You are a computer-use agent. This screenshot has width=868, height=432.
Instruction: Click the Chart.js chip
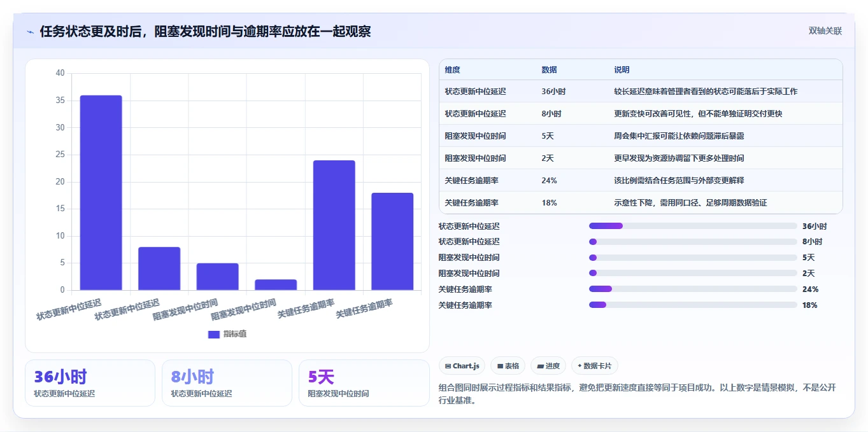[x=462, y=366]
